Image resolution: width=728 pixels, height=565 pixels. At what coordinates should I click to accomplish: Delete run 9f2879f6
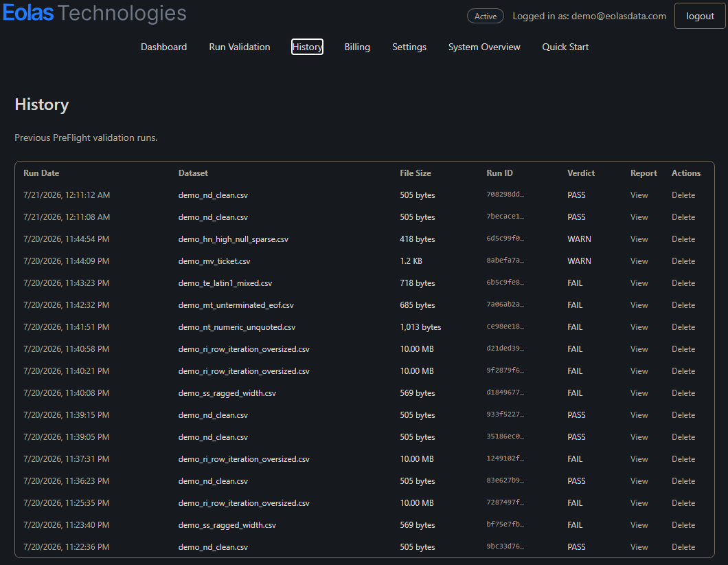(683, 370)
